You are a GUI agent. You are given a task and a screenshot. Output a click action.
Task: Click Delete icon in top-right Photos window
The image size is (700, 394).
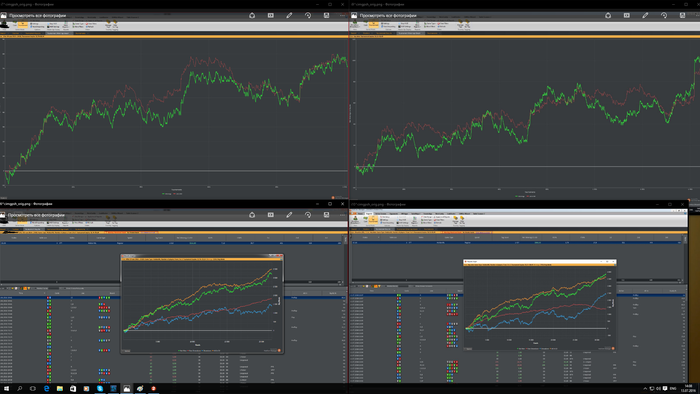coord(683,15)
